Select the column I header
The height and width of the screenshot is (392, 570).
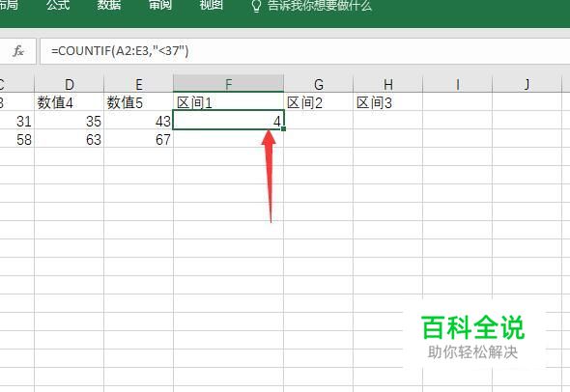point(457,84)
